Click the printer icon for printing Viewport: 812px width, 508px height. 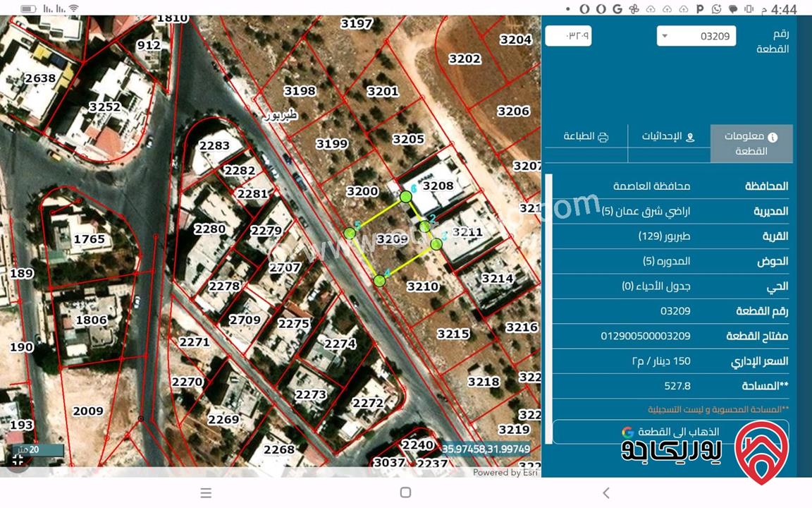[x=603, y=137]
